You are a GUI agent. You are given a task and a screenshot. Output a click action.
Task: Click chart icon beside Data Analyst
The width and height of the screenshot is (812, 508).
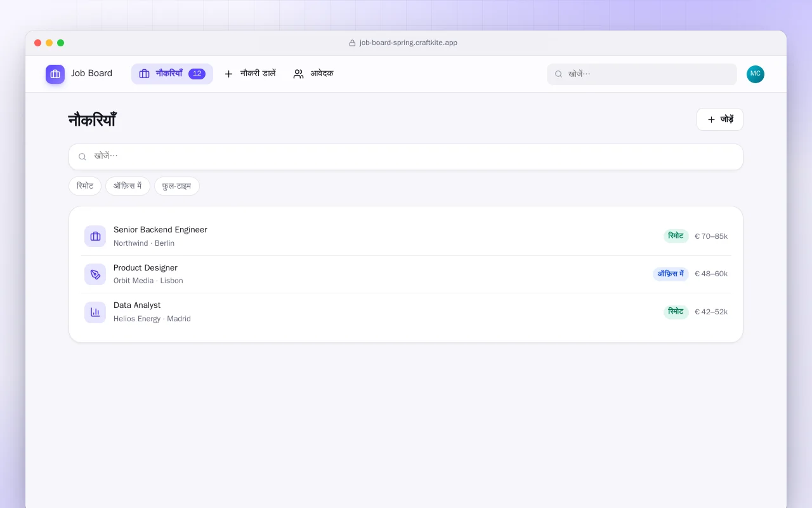tap(95, 312)
